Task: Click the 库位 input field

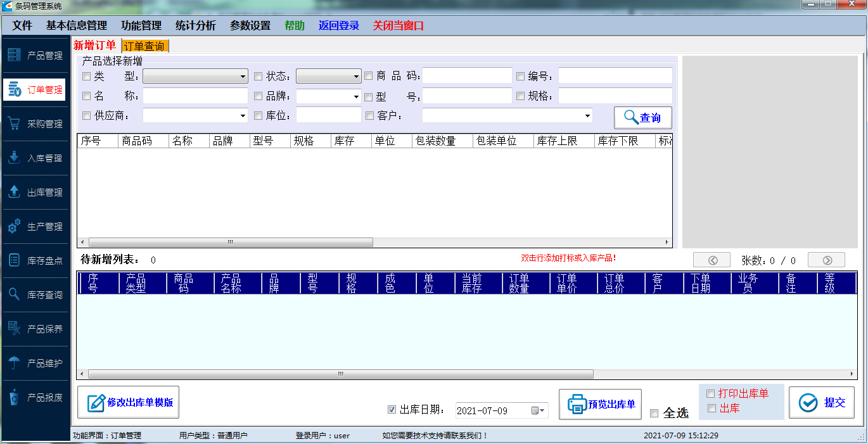Action: (329, 115)
